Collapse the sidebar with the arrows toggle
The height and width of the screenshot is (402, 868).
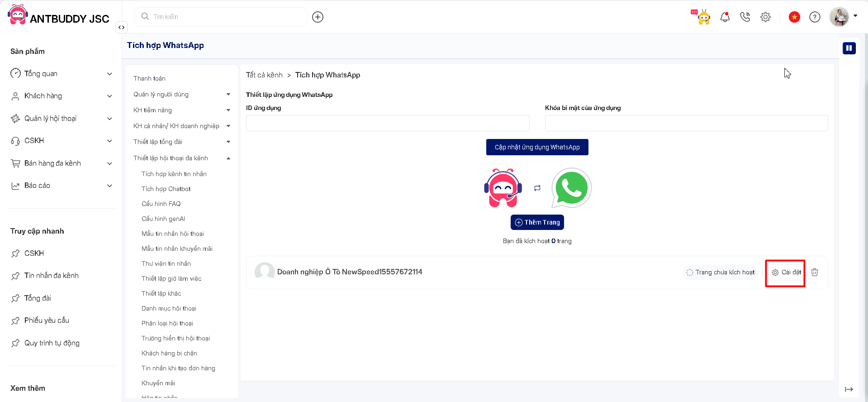[x=121, y=27]
